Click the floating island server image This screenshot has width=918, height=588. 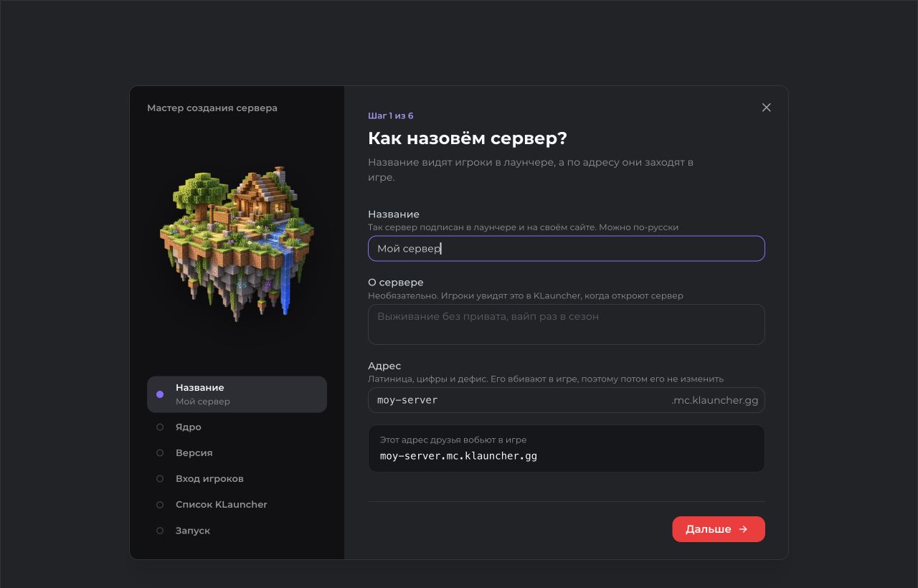[237, 244]
